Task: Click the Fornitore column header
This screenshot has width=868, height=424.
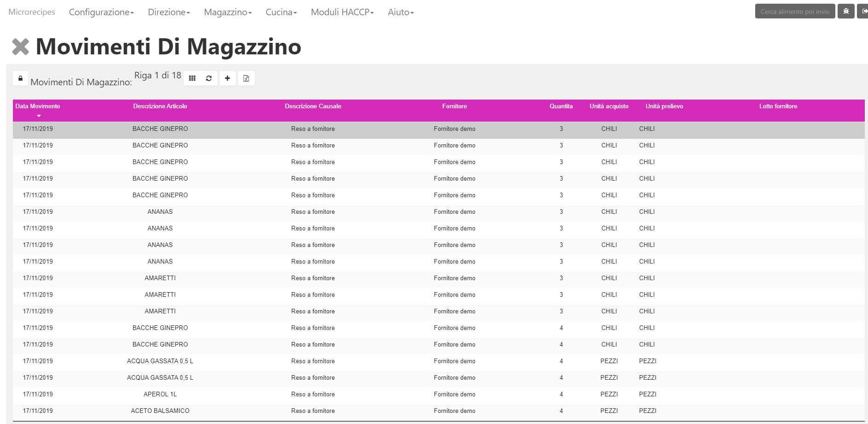Action: [454, 106]
